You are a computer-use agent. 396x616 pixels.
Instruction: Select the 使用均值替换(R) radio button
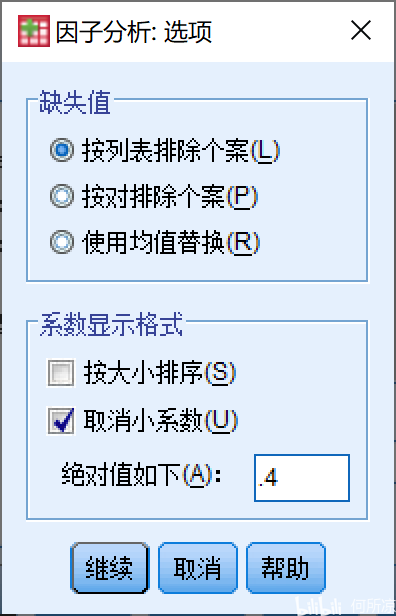62,242
